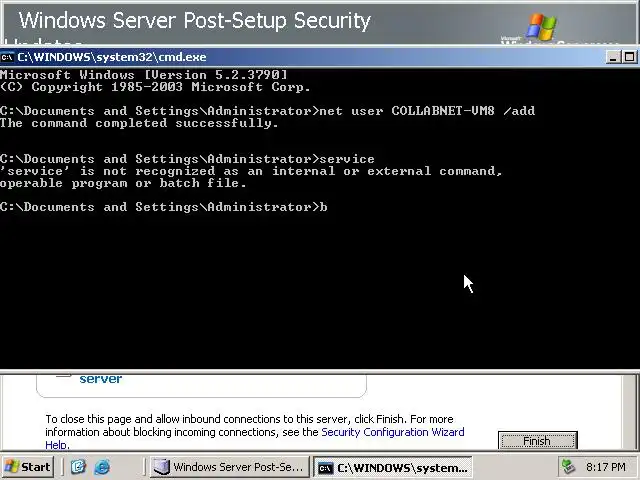Viewport: 640px width, 480px height.
Task: Click the Windows logo in Post-Setup header
Action: pos(541,27)
